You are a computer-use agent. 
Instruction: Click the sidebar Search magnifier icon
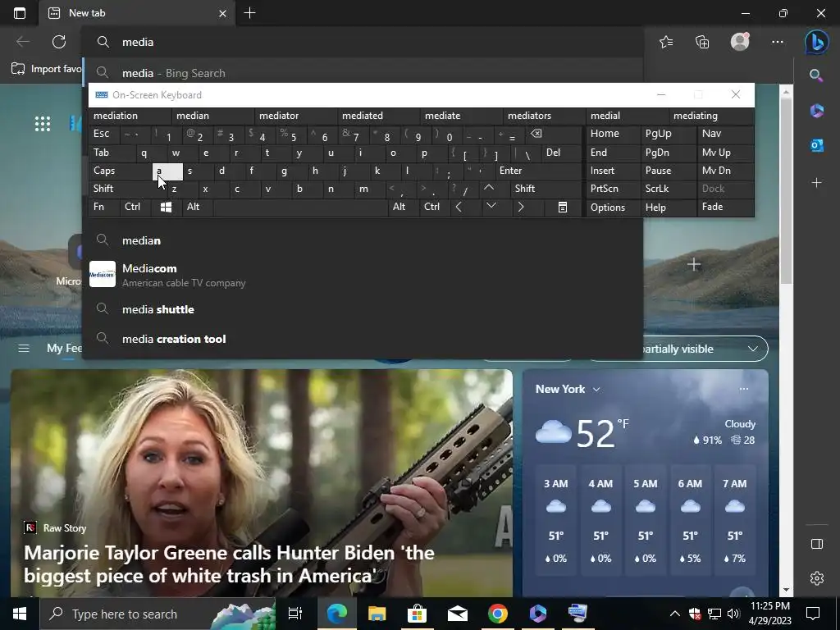tap(816, 75)
